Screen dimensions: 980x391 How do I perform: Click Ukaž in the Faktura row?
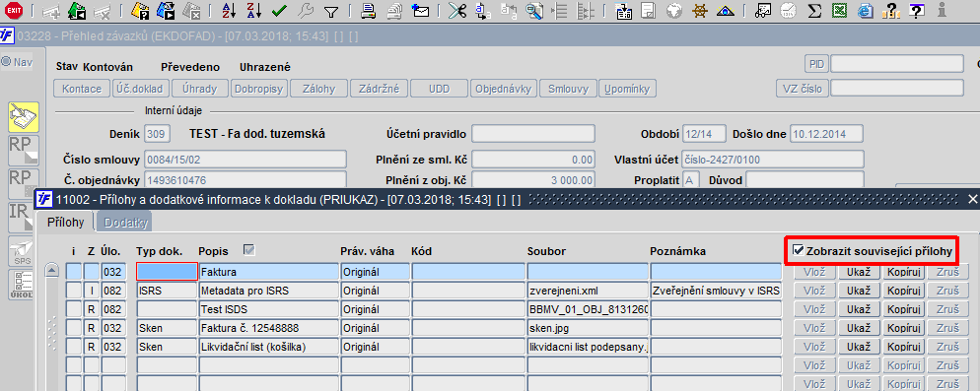pos(859,273)
